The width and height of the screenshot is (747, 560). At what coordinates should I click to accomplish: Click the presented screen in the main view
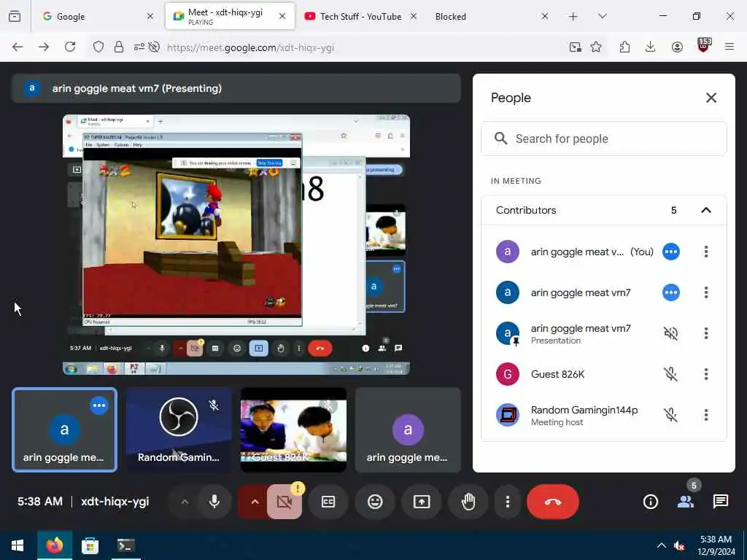coord(236,245)
